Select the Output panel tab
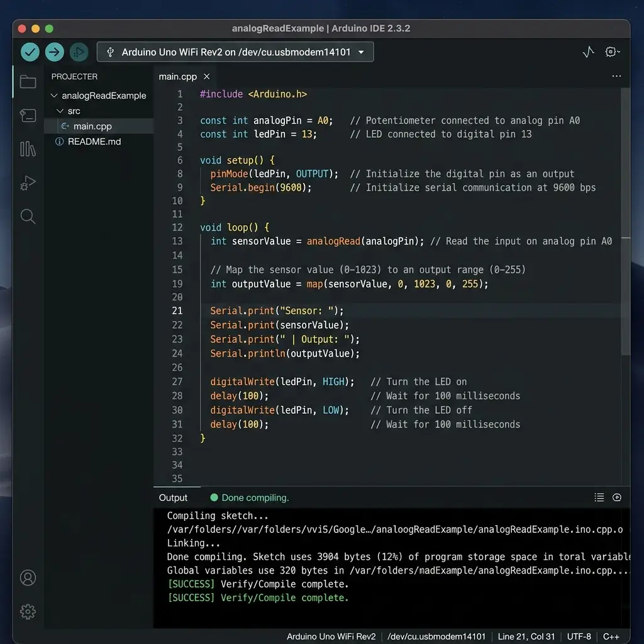The width and height of the screenshot is (644, 644). (x=173, y=497)
